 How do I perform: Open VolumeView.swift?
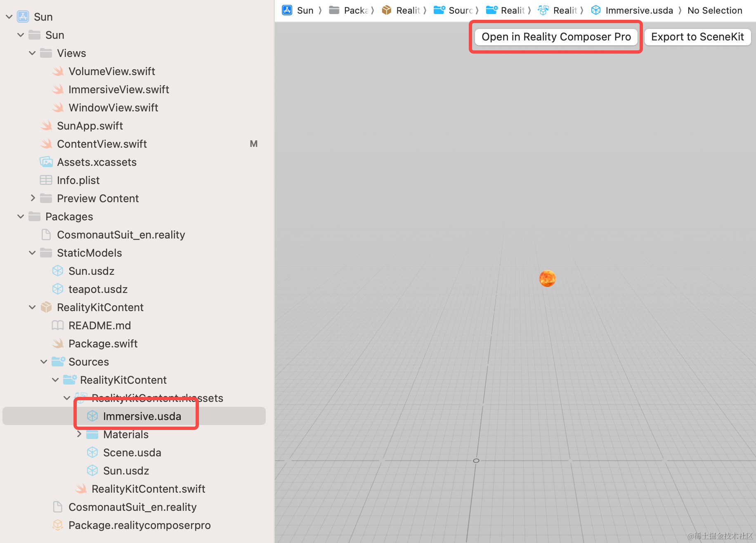click(112, 71)
